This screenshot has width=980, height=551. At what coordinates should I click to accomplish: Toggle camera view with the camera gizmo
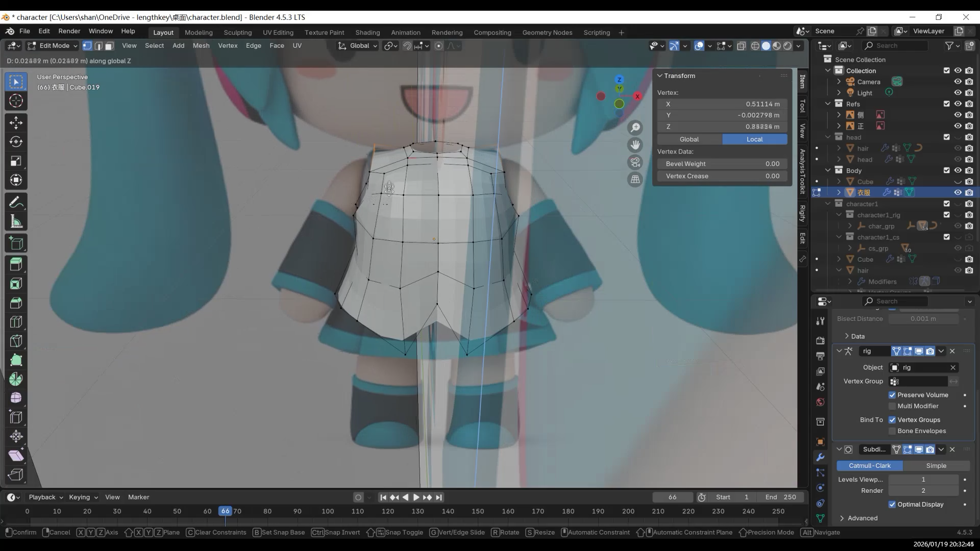635,162
